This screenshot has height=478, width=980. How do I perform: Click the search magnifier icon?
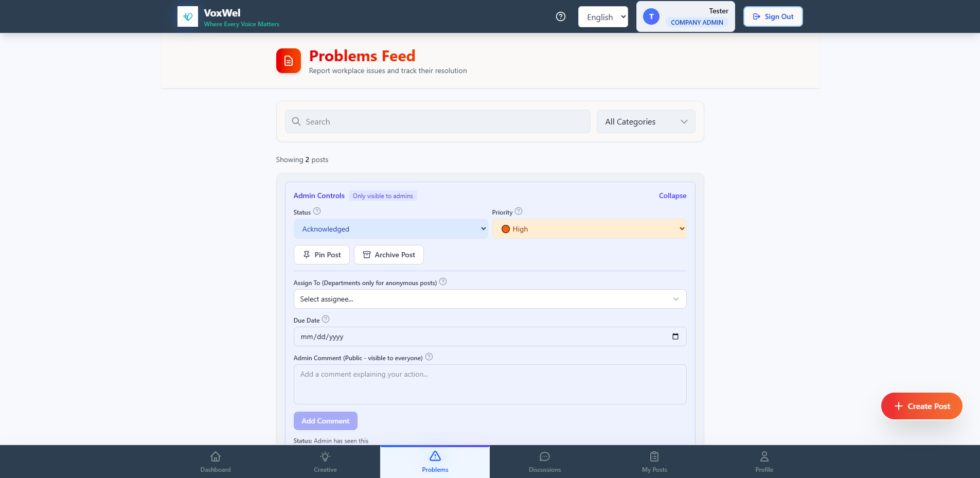point(296,121)
